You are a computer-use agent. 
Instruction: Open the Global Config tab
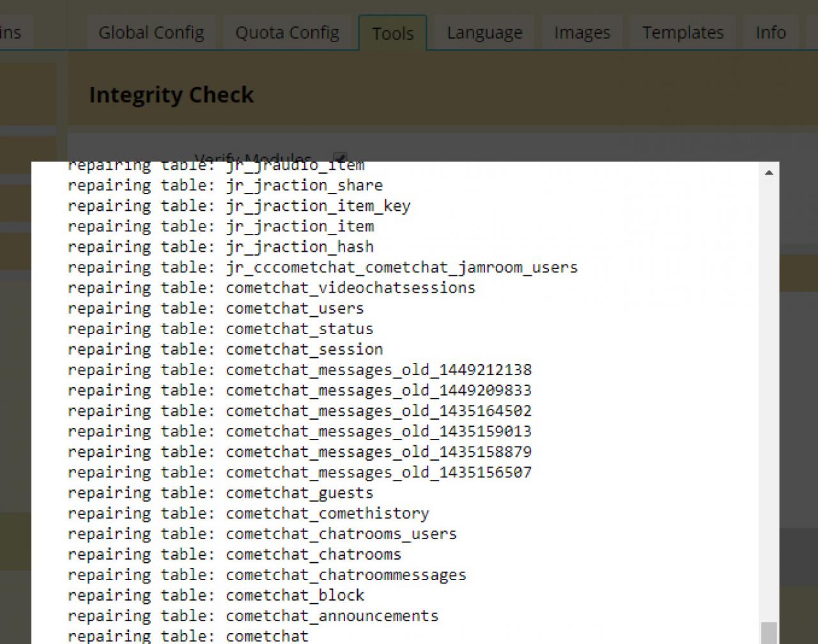151,33
